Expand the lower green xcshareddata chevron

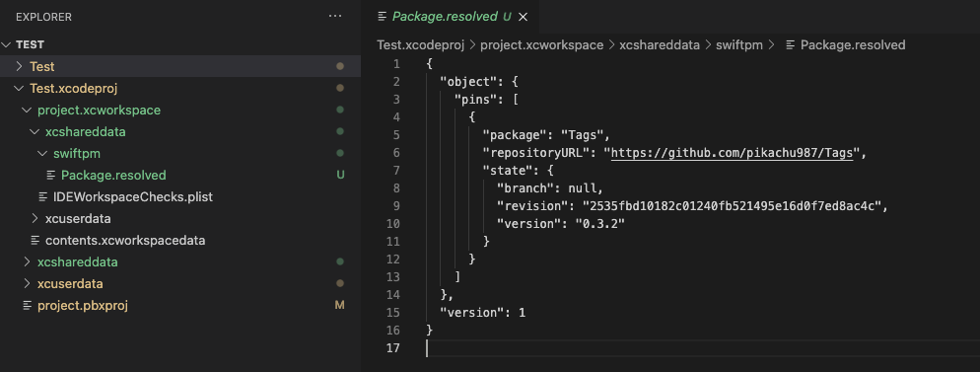click(x=27, y=261)
